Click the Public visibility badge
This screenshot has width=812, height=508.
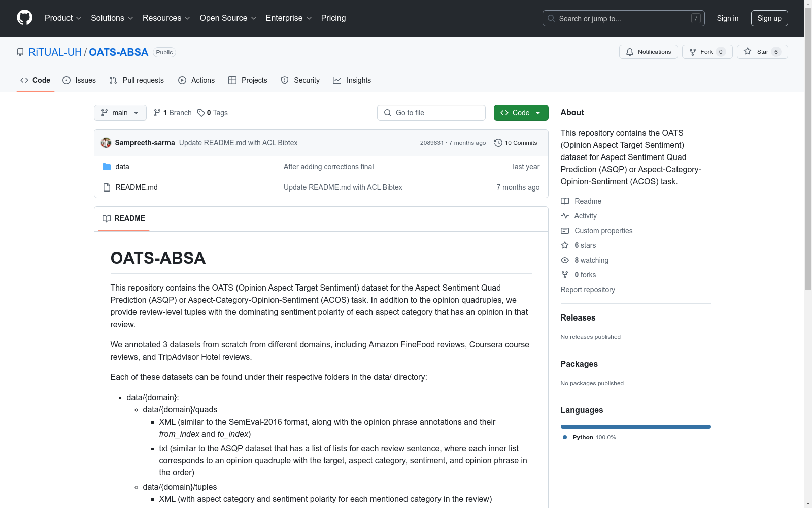tap(164, 52)
